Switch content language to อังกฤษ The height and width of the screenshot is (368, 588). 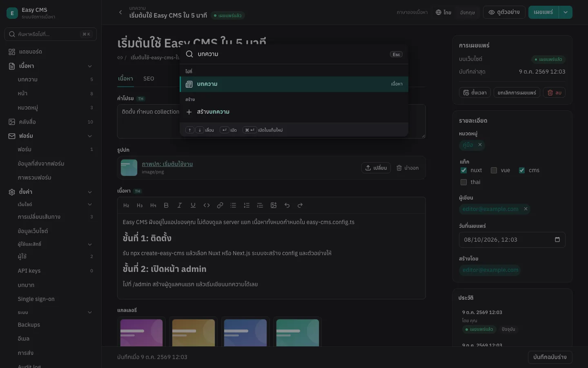click(x=467, y=12)
